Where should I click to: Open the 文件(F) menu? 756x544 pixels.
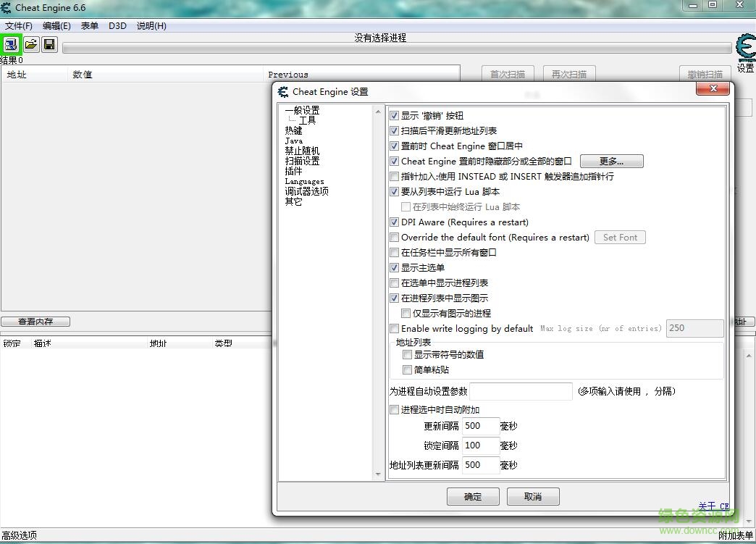click(19, 26)
